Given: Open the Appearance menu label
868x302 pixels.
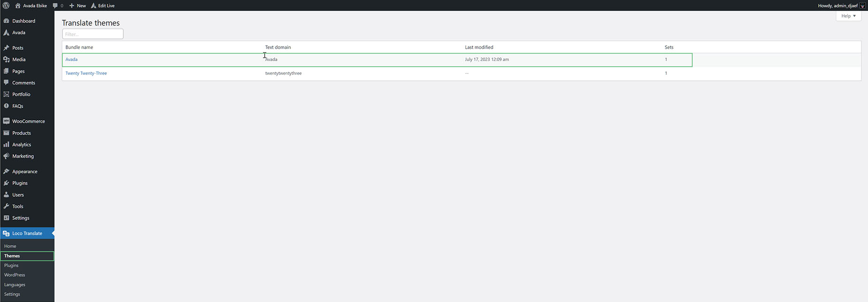Looking at the screenshot, I should (25, 171).
